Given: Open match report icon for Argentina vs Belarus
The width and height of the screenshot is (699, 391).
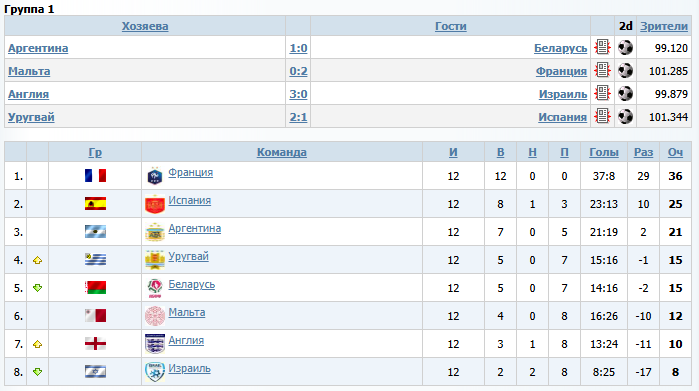Looking at the screenshot, I should pos(602,47).
